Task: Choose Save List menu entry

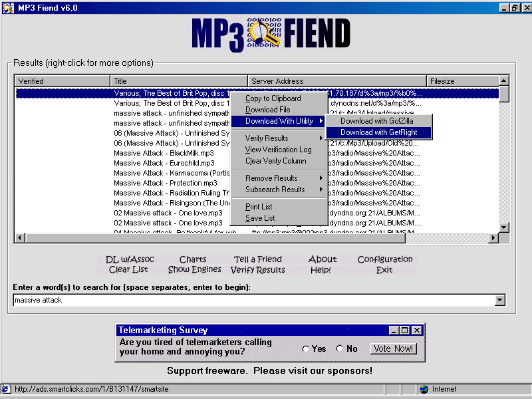Action: (278, 218)
